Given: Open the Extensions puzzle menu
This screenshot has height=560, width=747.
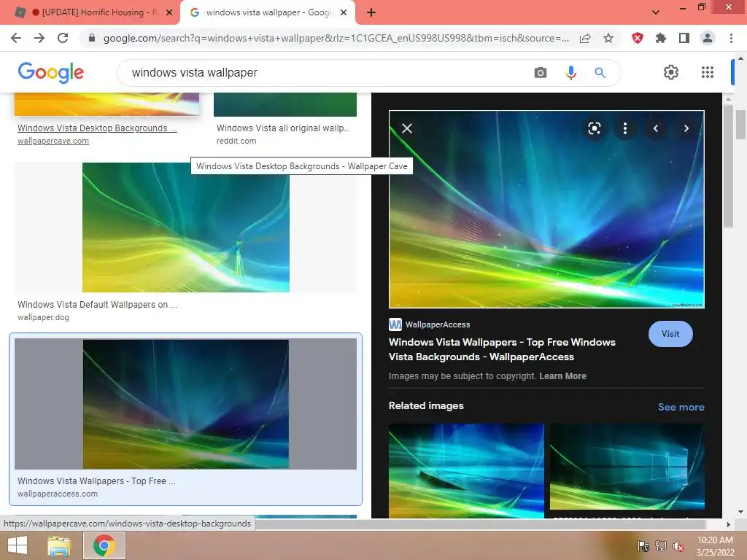Looking at the screenshot, I should [661, 38].
